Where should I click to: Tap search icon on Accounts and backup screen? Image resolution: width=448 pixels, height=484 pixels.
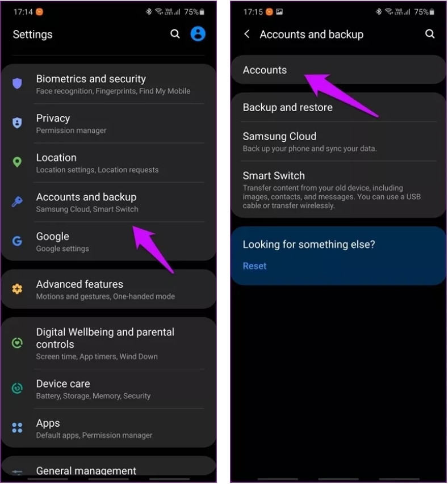(430, 33)
